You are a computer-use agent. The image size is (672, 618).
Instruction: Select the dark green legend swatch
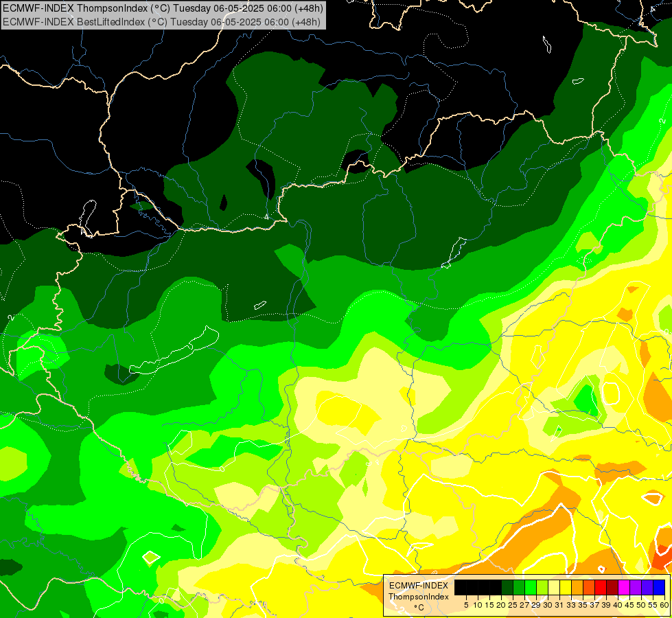(507, 587)
